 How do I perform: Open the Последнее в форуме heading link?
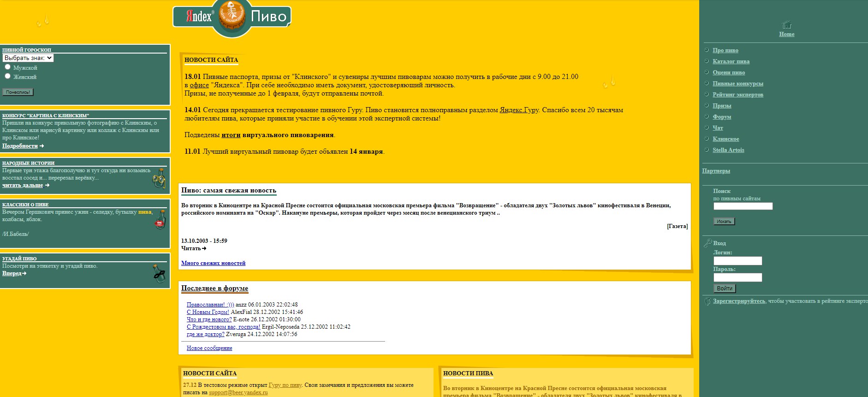coord(214,288)
